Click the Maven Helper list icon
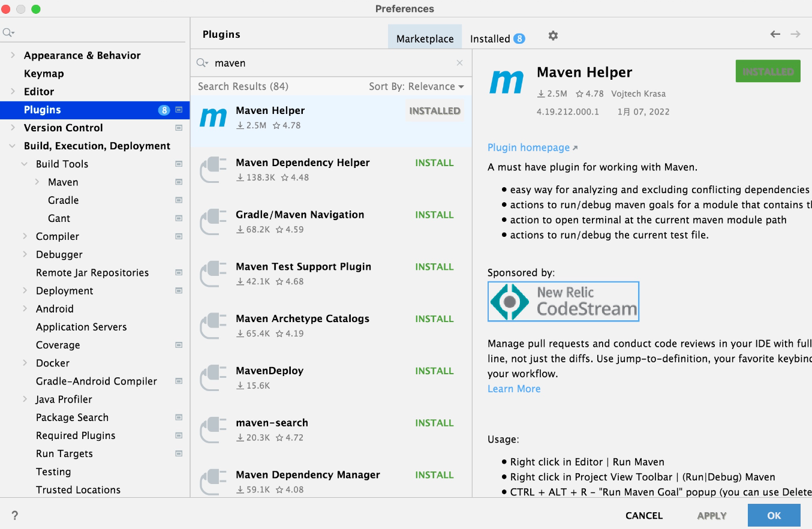The image size is (812, 529). click(213, 118)
